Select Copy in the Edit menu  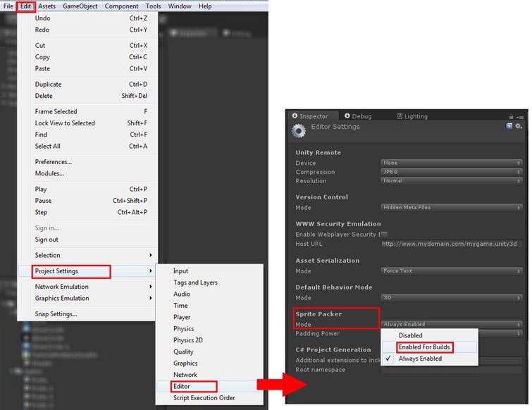(x=88, y=57)
